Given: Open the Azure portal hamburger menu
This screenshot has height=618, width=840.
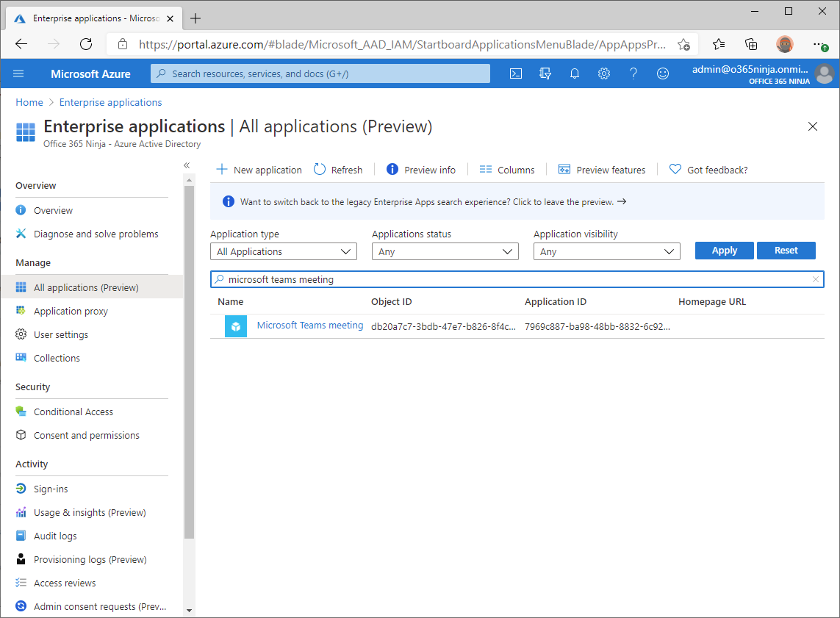Looking at the screenshot, I should point(18,73).
